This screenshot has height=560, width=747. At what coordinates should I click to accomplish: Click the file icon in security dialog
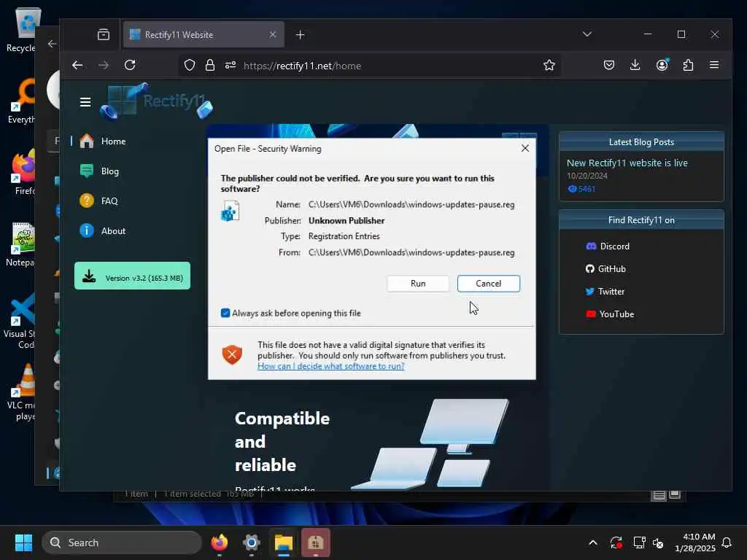point(230,211)
